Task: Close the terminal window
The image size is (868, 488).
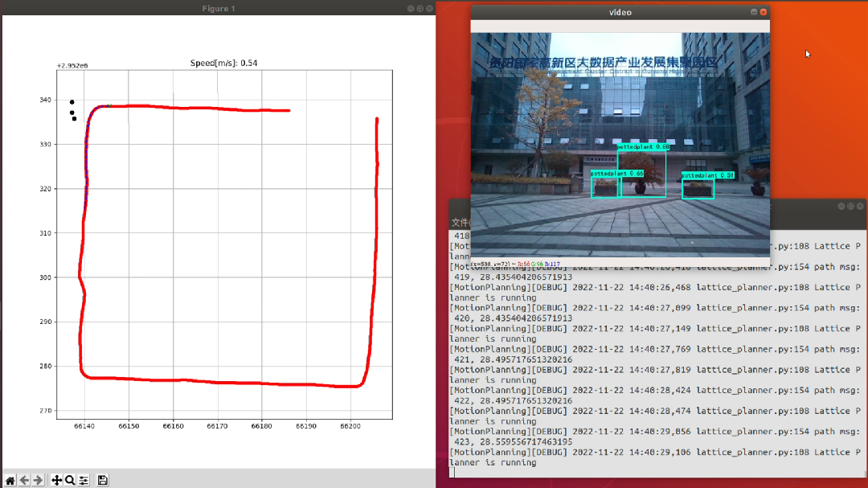Action: [x=860, y=206]
